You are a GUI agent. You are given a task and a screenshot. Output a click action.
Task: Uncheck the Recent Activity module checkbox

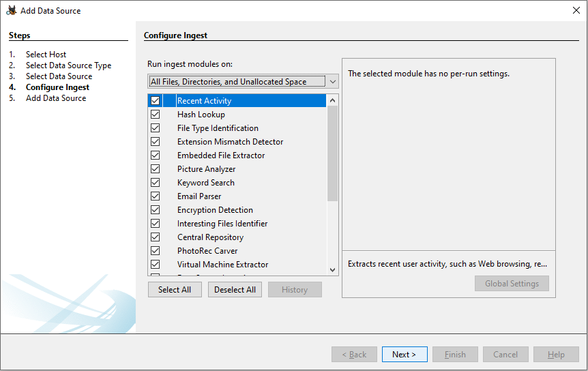point(155,101)
